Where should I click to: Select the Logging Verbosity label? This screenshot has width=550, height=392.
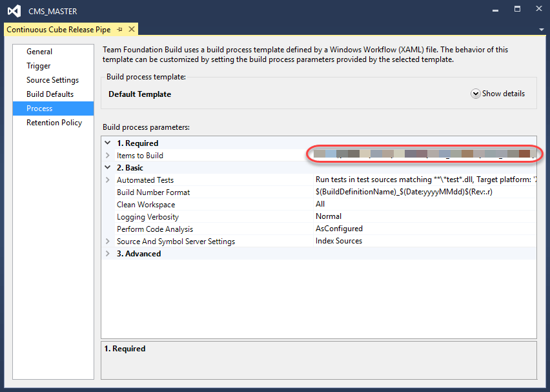coord(148,217)
